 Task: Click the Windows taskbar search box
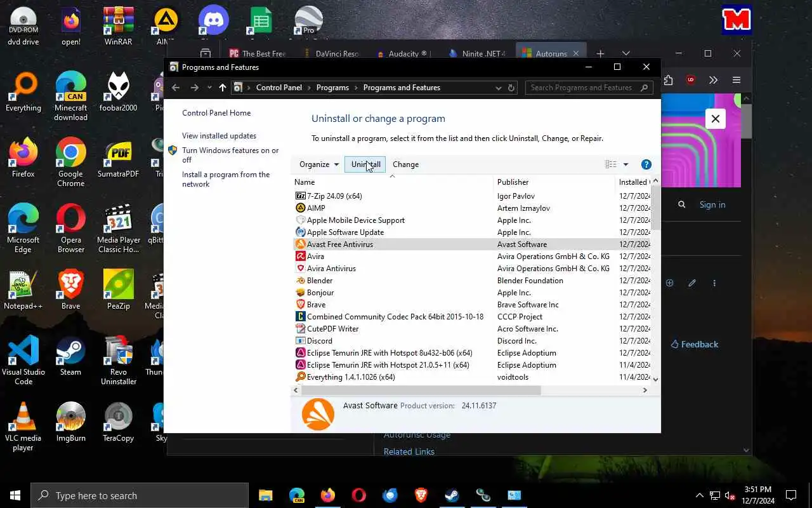pos(139,495)
